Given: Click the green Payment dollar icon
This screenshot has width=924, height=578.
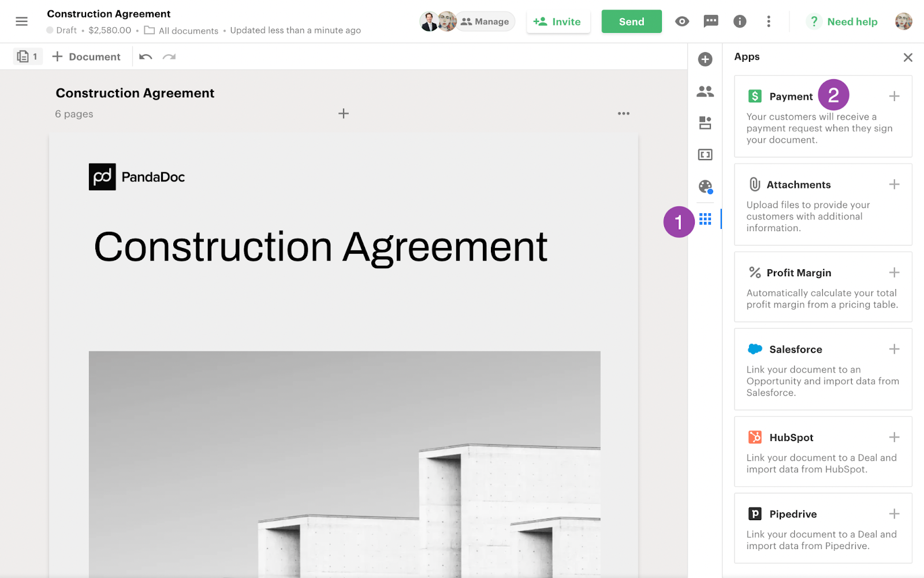Looking at the screenshot, I should tap(755, 96).
